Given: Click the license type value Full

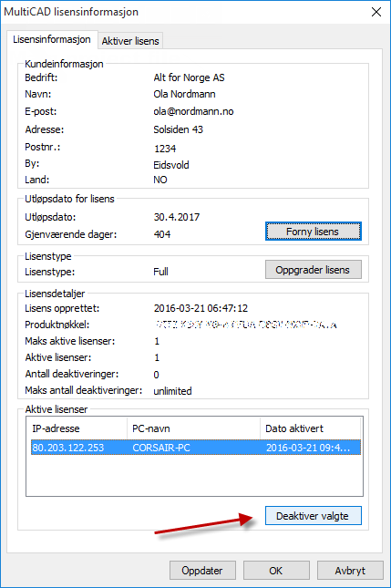Looking at the screenshot, I should pos(160,272).
